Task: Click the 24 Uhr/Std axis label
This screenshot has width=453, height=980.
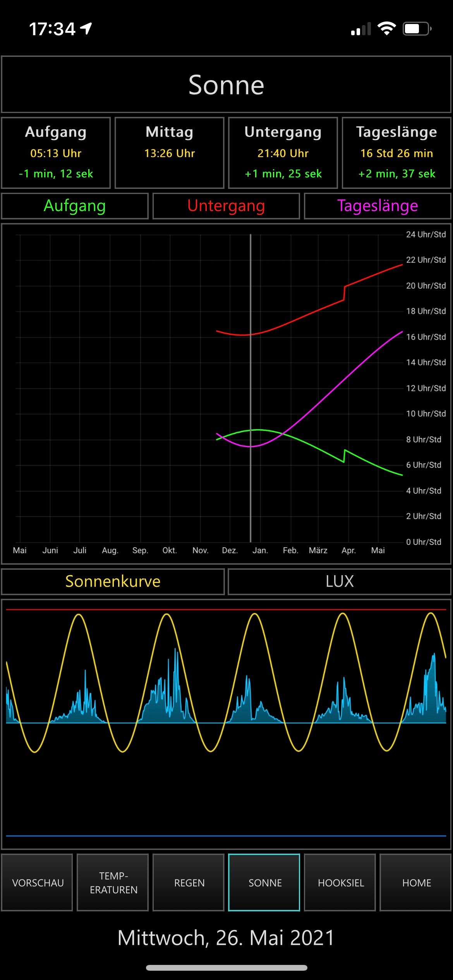Action: 426,234
